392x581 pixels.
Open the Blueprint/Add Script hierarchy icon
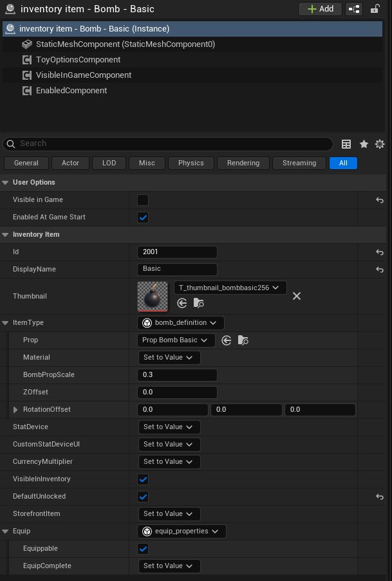pyautogui.click(x=354, y=9)
